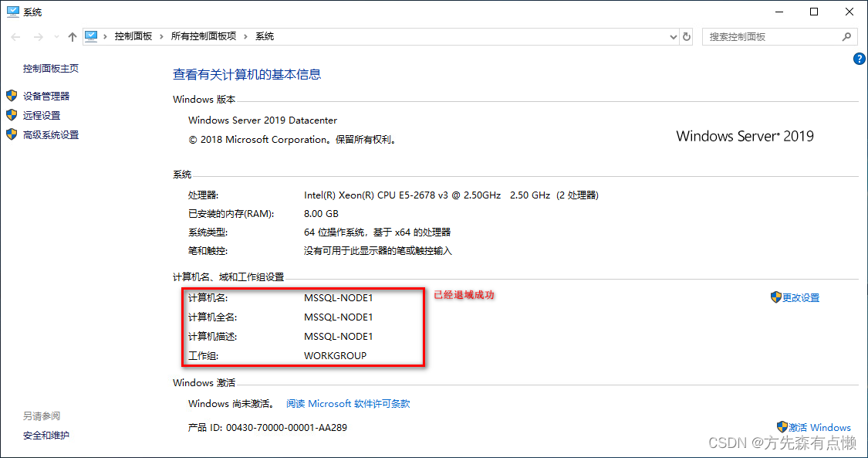The image size is (868, 458).
Task: Close the 系统 window
Action: tap(849, 12)
